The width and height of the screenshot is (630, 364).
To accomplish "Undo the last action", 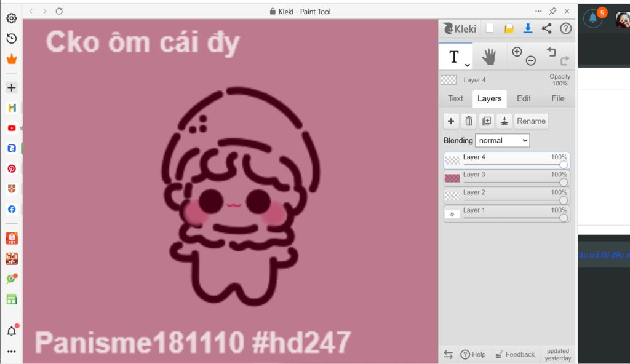I will pyautogui.click(x=551, y=52).
